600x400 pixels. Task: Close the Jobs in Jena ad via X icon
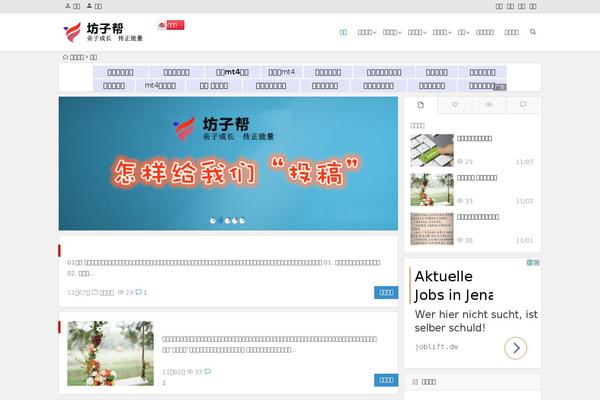tap(537, 263)
